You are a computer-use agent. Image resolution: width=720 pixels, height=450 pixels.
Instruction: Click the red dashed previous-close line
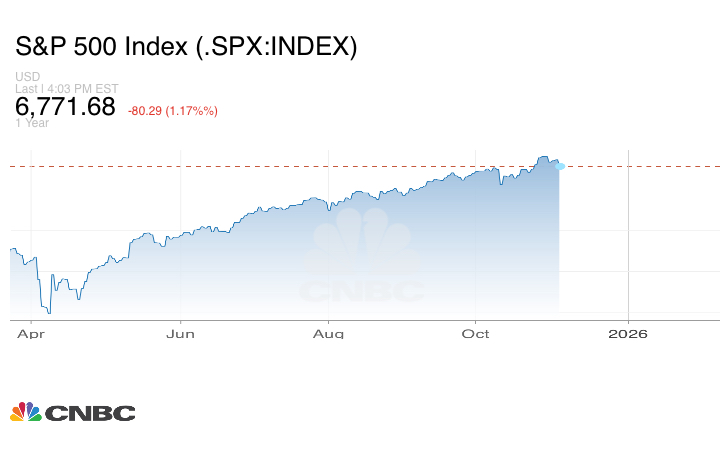click(x=300, y=165)
